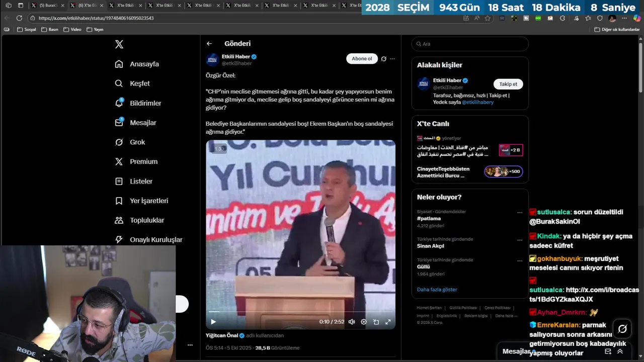Go to Anasayfa home feed

click(137, 64)
